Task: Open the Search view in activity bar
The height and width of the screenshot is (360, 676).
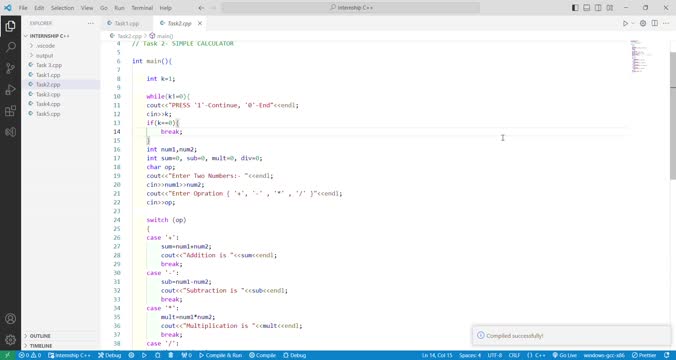Action: [10, 47]
